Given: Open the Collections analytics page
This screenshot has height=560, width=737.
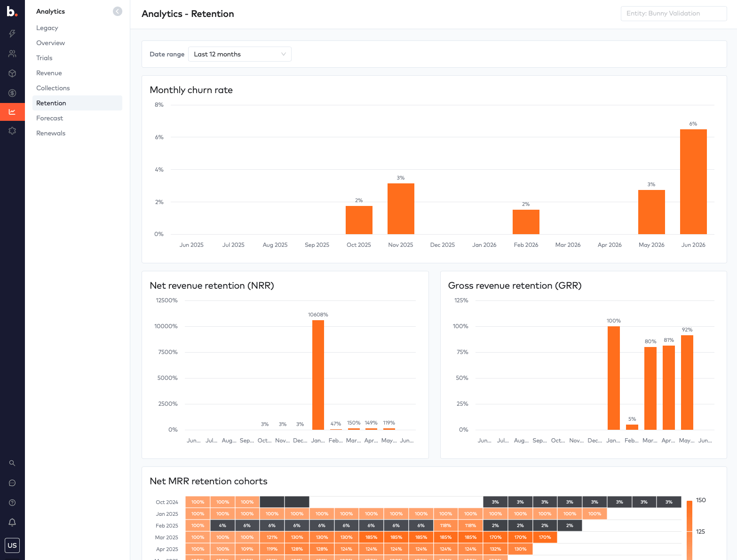Looking at the screenshot, I should [x=53, y=88].
